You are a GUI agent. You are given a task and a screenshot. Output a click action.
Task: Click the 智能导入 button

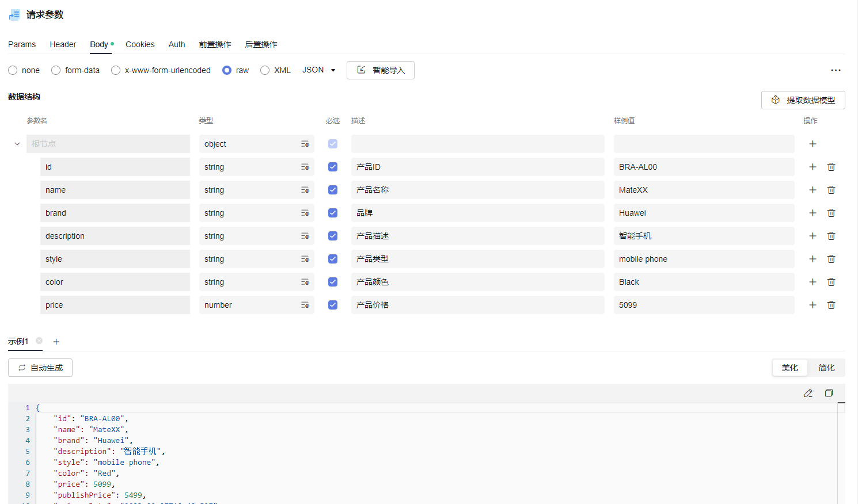380,70
